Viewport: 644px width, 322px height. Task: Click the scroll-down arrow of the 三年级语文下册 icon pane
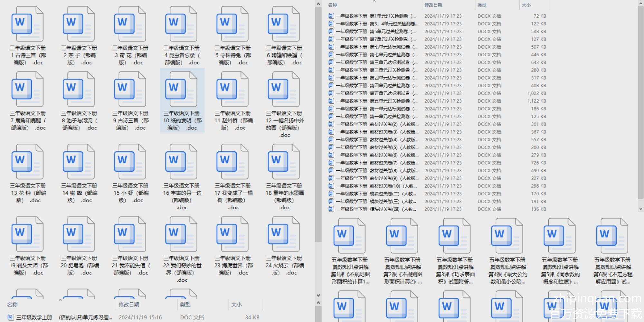[x=318, y=295]
